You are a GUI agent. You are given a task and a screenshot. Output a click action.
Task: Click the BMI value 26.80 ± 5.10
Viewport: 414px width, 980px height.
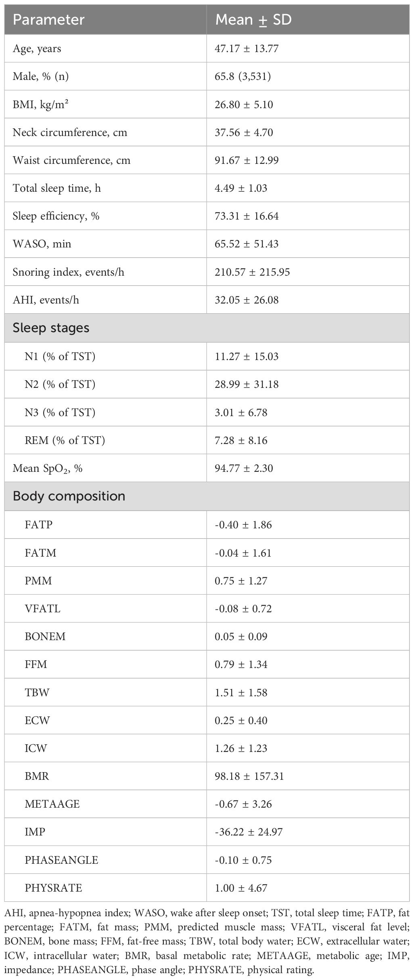tap(244, 105)
